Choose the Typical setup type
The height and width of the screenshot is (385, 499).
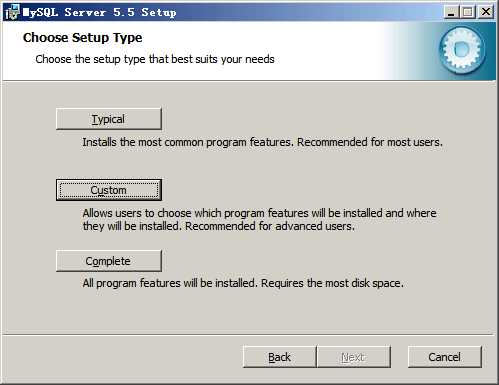click(x=109, y=119)
